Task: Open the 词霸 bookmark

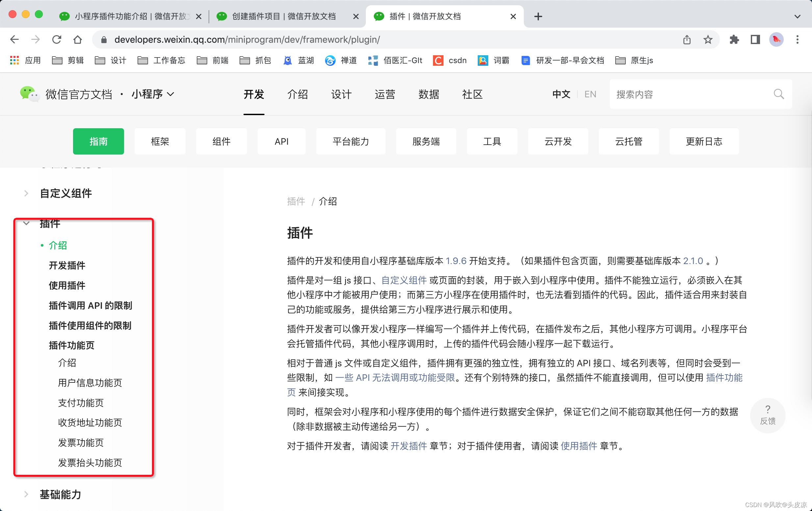Action: [x=493, y=60]
